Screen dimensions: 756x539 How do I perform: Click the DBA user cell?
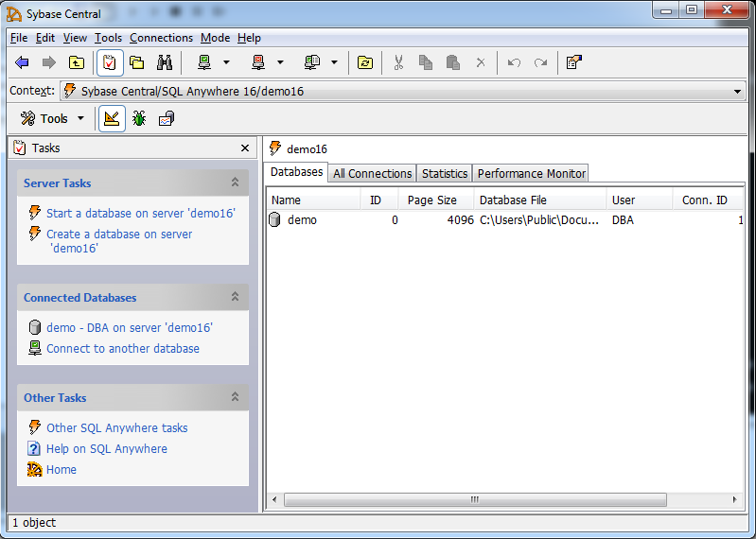[623, 220]
